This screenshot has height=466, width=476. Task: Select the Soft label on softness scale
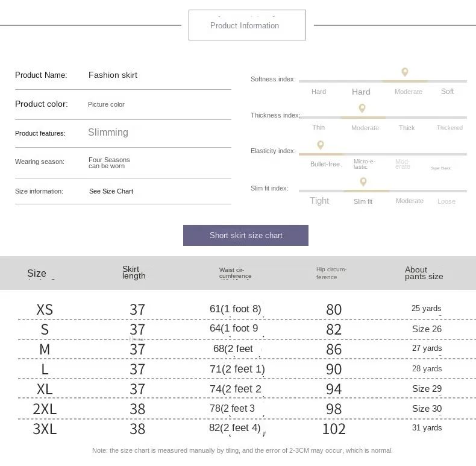coord(447,92)
